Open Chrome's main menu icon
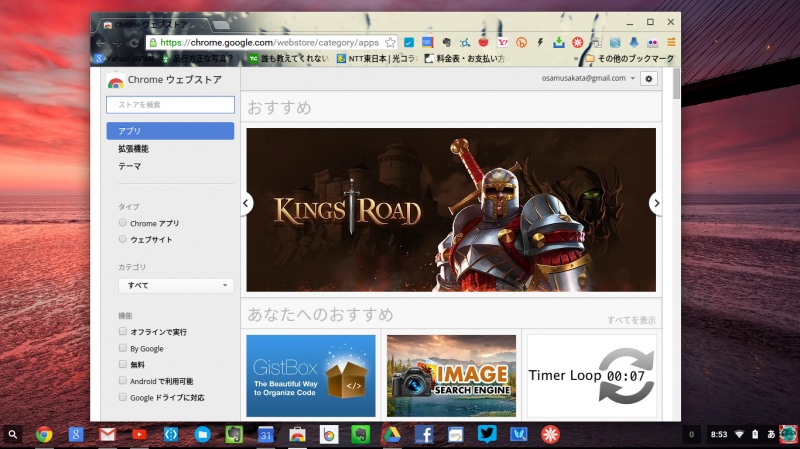The image size is (800, 449). tap(671, 43)
